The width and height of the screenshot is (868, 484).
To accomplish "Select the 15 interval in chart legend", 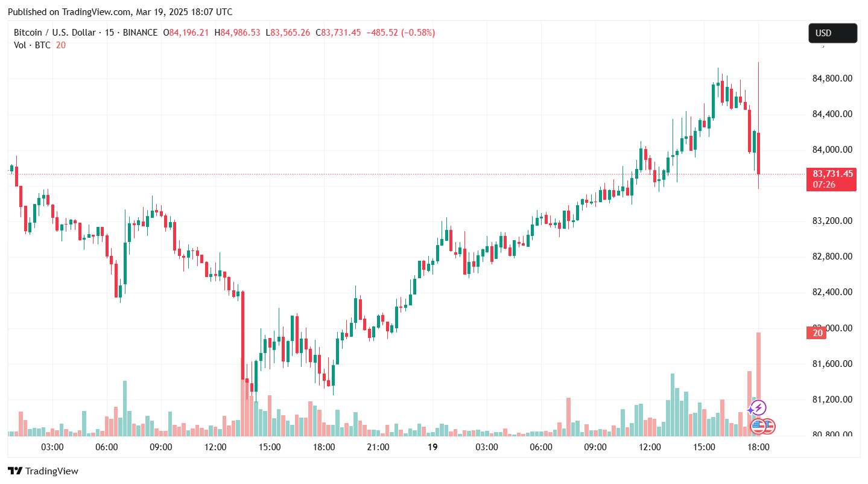I will click(x=109, y=33).
